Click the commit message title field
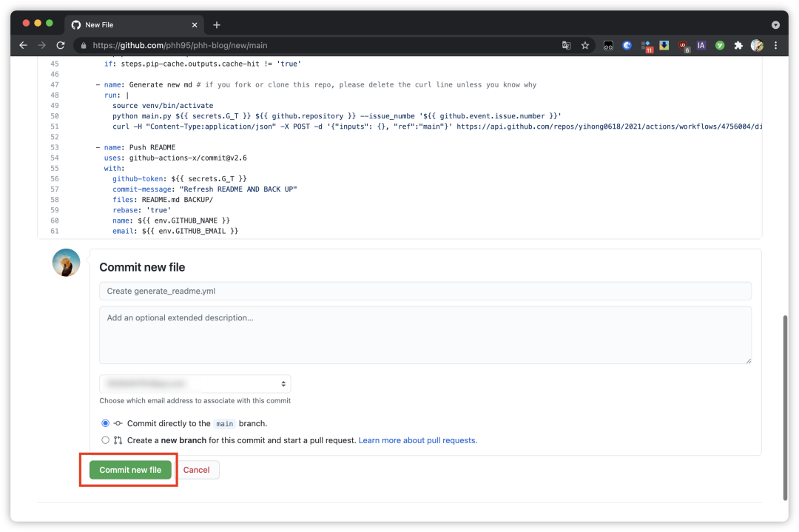799x532 pixels. point(425,291)
